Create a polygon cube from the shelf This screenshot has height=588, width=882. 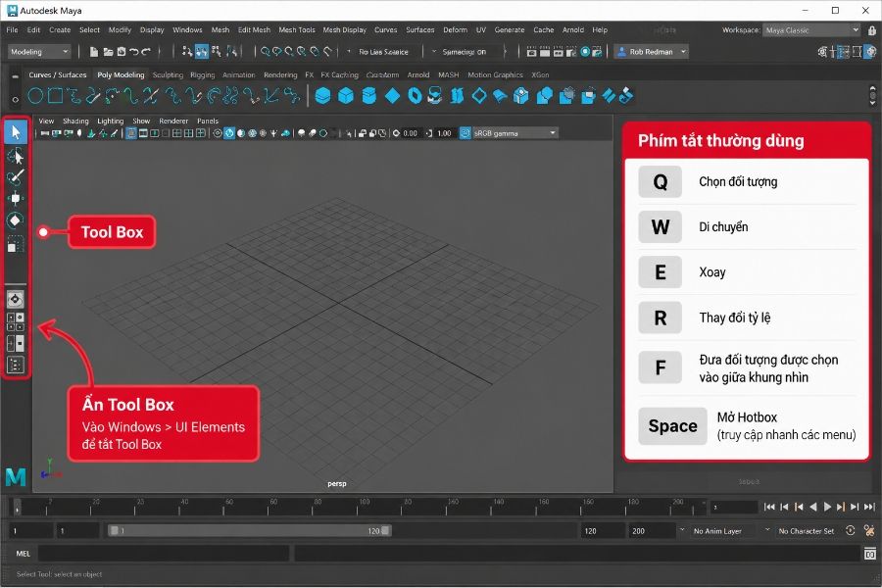pyautogui.click(x=345, y=96)
